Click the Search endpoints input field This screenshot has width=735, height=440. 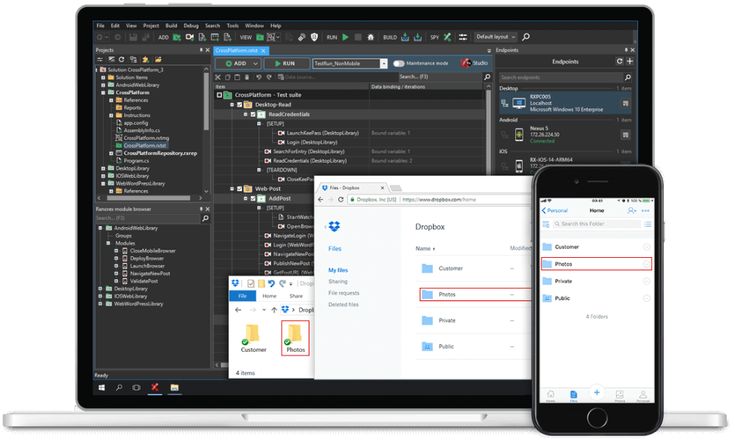[561, 77]
